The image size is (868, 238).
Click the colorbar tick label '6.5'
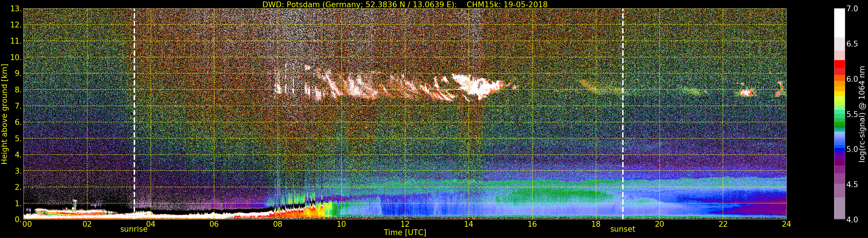852,44
